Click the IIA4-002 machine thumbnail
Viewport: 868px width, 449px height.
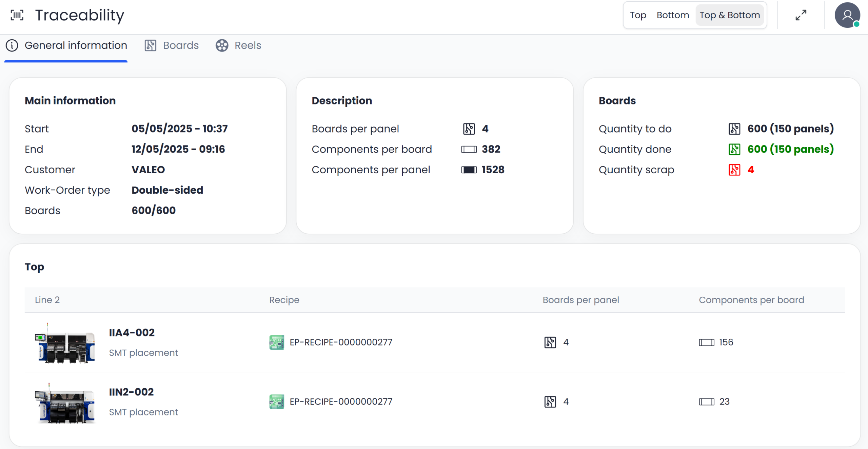(x=65, y=343)
